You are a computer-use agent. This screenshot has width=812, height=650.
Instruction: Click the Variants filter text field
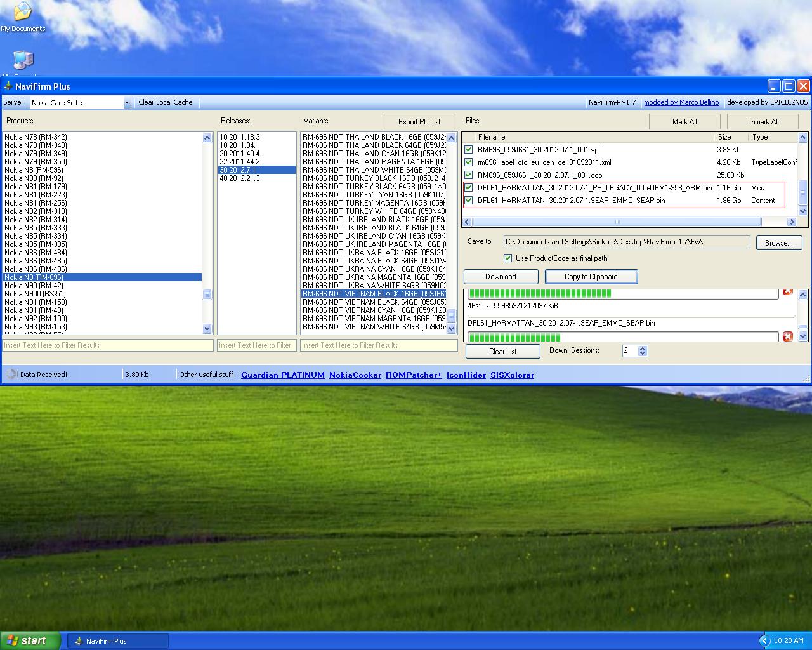[379, 345]
